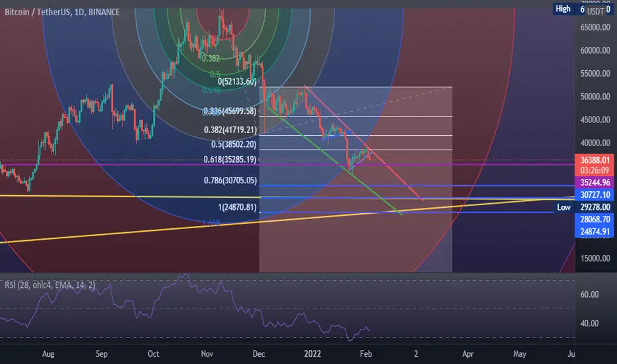
Task: Click the 1.618 Fib circle label
Action: coord(211,223)
